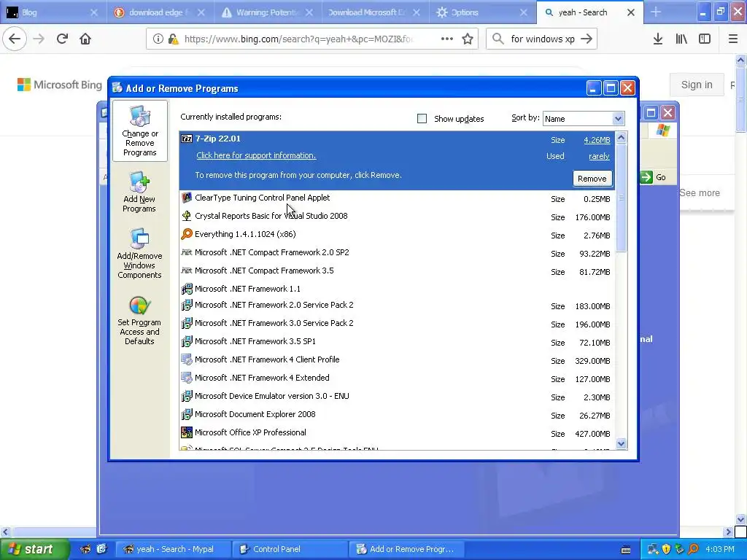The width and height of the screenshot is (747, 560).
Task: Enable the Show updates checkbox
Action: pyautogui.click(x=422, y=119)
